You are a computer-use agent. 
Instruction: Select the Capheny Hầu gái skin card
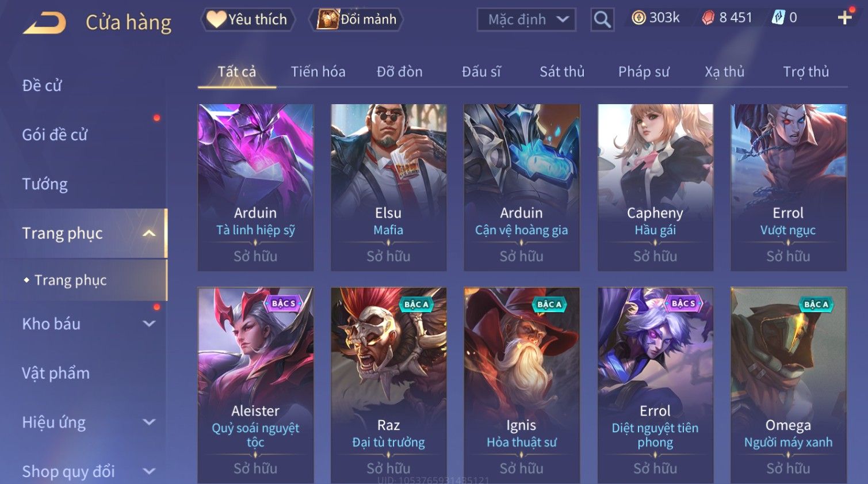(655, 188)
